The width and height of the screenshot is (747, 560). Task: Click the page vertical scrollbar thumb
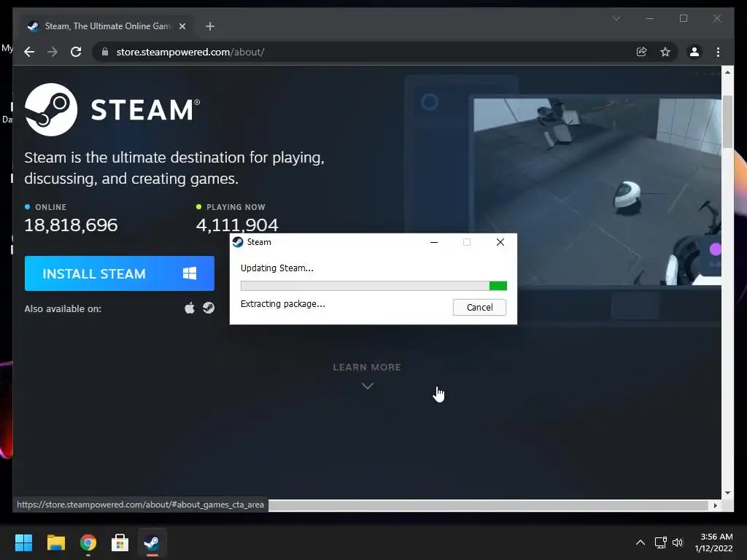(x=727, y=122)
